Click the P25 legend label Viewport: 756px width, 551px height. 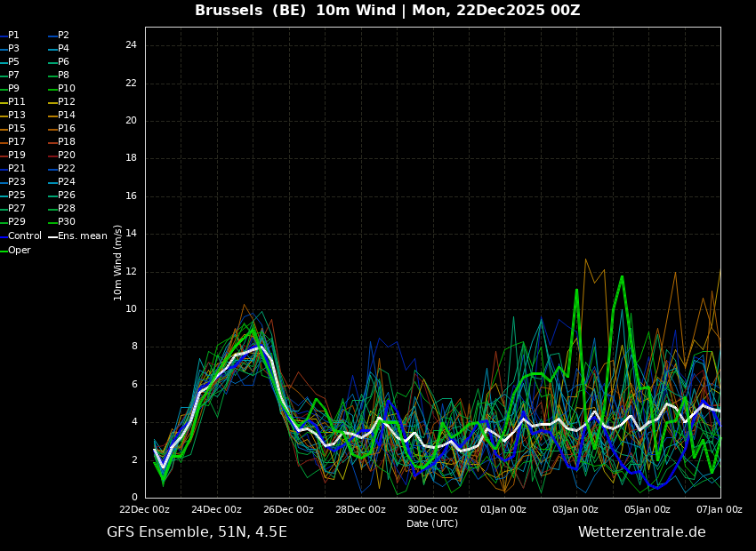(x=17, y=196)
